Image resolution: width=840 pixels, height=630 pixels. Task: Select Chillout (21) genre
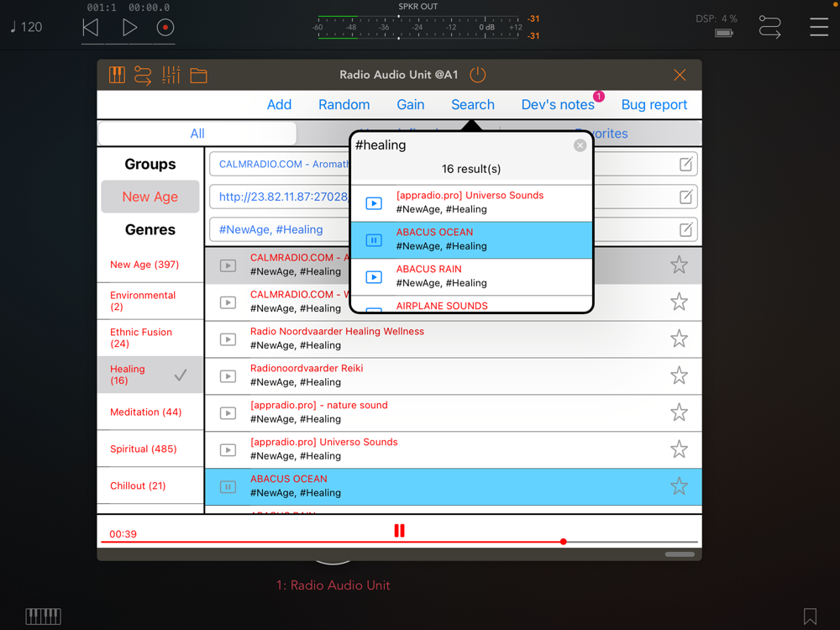(150, 486)
